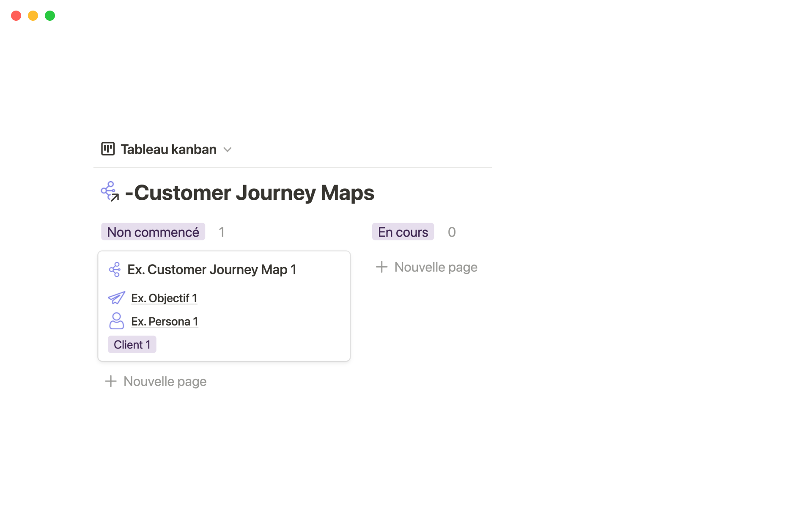Viewport: 812px width, 508px height.
Task: Open the -Customer Journey Maps database title
Action: [x=250, y=193]
